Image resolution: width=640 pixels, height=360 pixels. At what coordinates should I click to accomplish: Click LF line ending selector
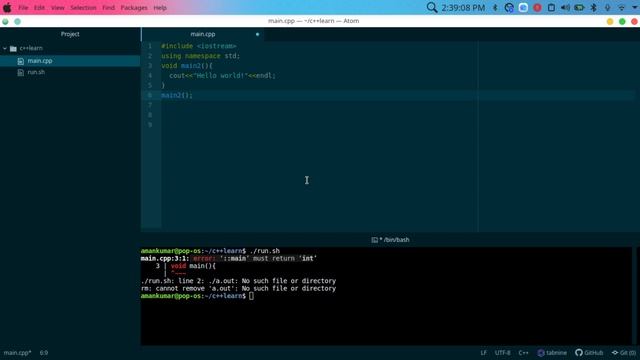483,353
